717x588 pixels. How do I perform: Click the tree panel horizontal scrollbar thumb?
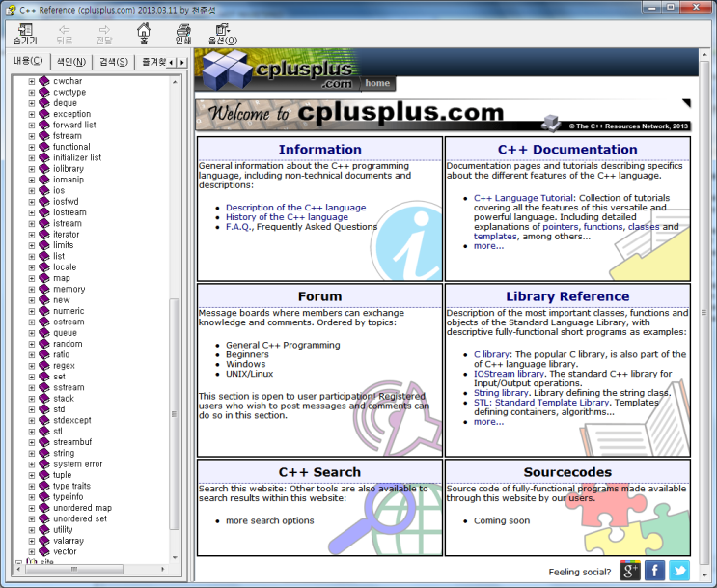click(74, 569)
